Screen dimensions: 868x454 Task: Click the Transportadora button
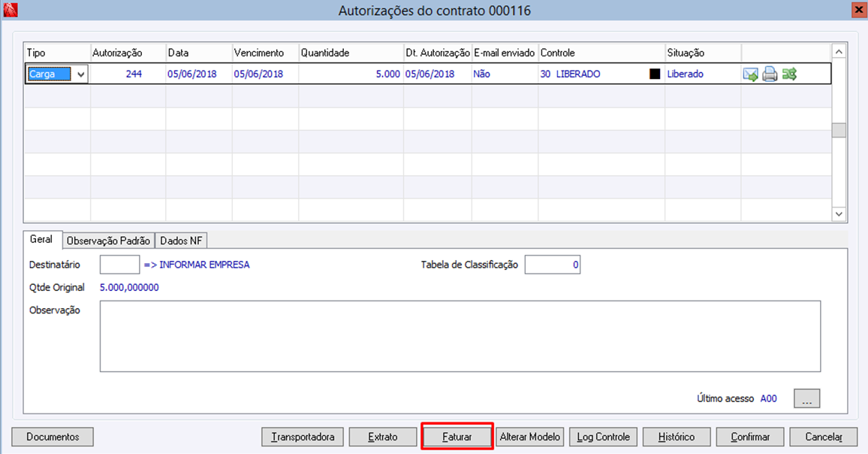pos(303,437)
